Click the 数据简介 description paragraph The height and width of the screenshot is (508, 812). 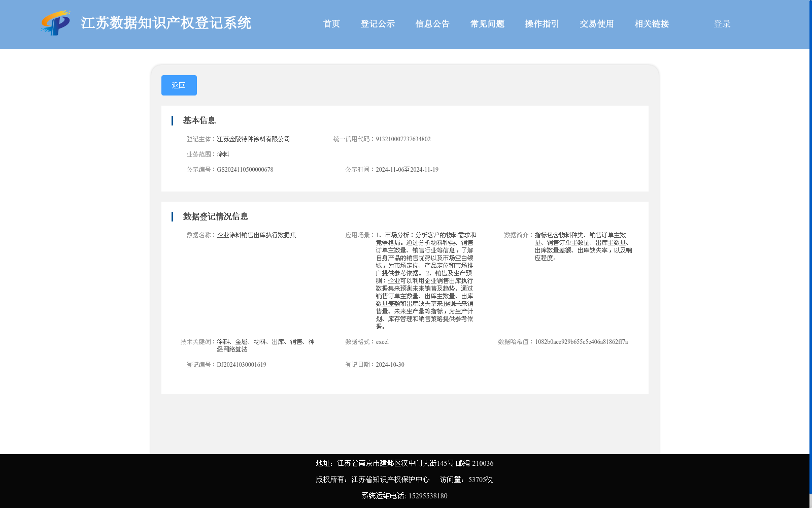(x=584, y=246)
